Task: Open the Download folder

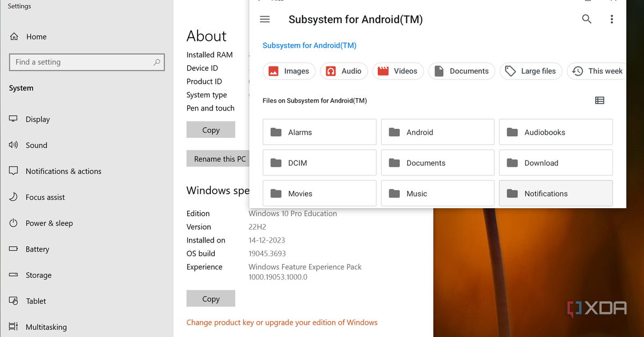Action: coord(555,163)
